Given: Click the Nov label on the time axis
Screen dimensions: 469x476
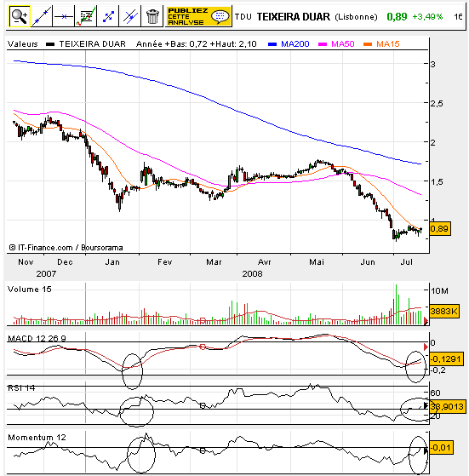Looking at the screenshot, I should tap(26, 262).
